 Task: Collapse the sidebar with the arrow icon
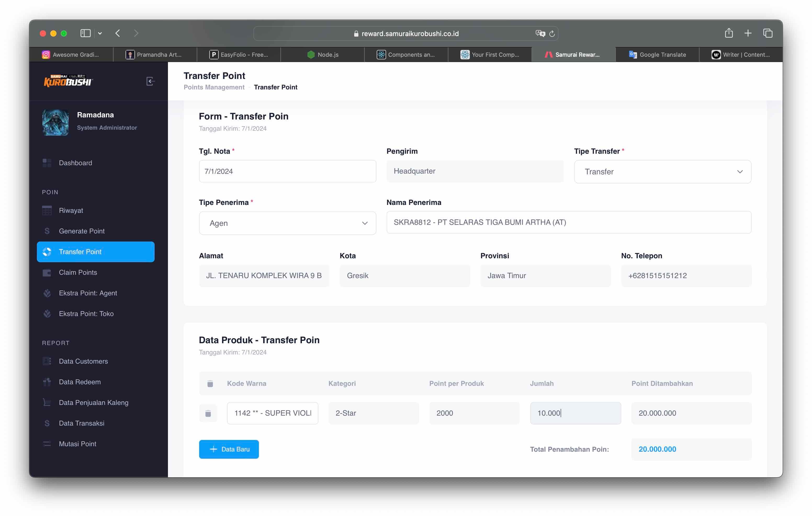click(x=150, y=81)
